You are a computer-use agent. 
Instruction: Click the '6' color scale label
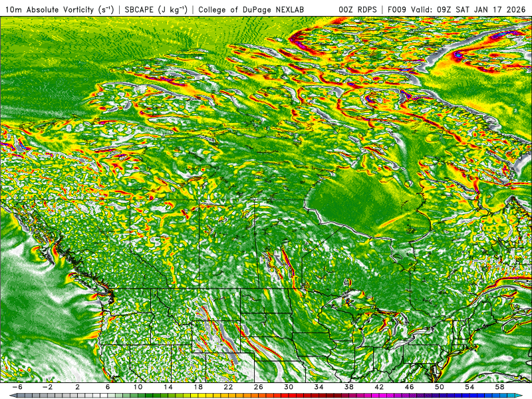click(x=108, y=387)
